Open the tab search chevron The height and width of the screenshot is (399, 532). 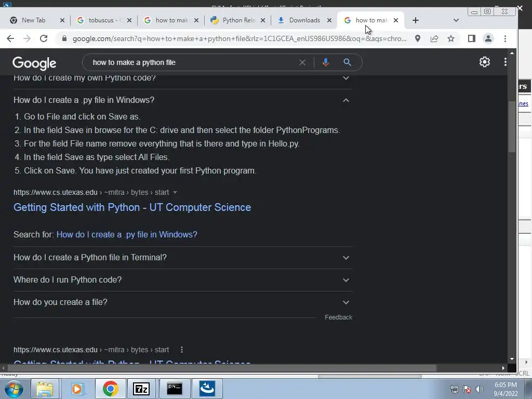[x=456, y=20]
